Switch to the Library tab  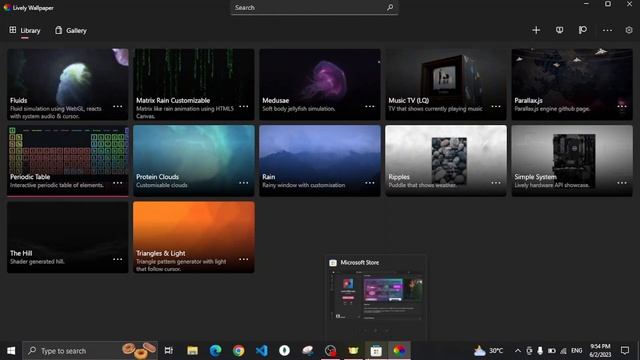point(25,31)
